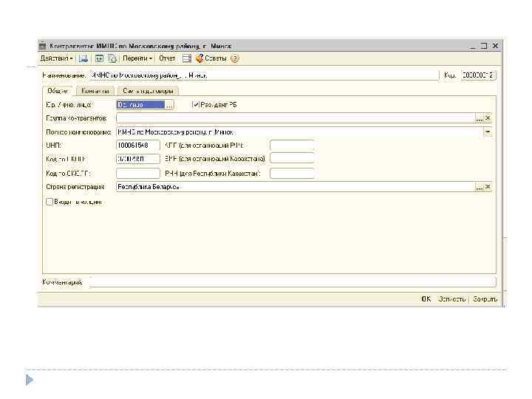Click the УНП field
The image size is (532, 399).
[x=137, y=146]
